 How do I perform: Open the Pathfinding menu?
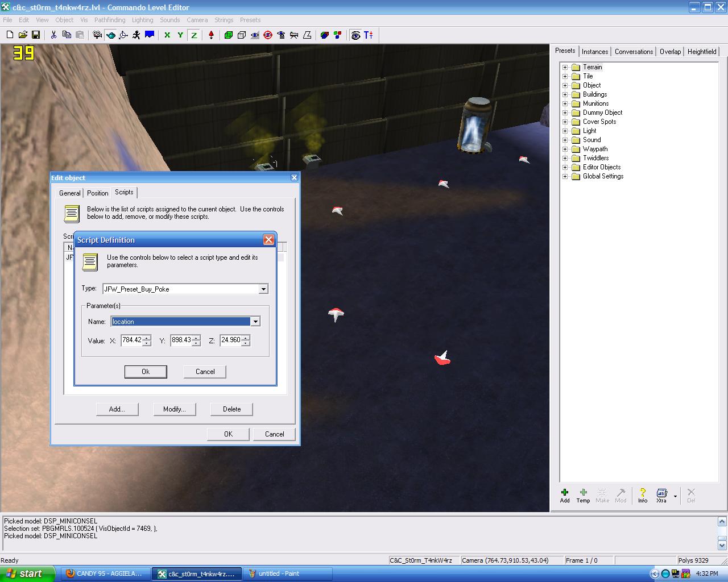(x=110, y=20)
